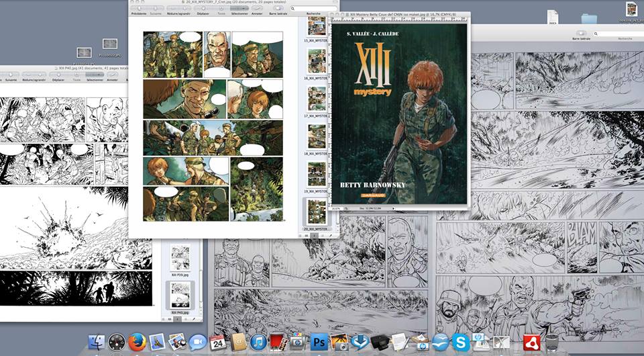Click the Recherche search field in Preview

pyautogui.click(x=315, y=7)
